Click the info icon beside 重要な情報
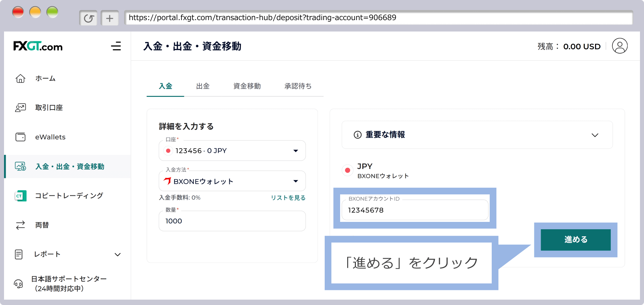The height and width of the screenshot is (305, 644). (x=357, y=135)
